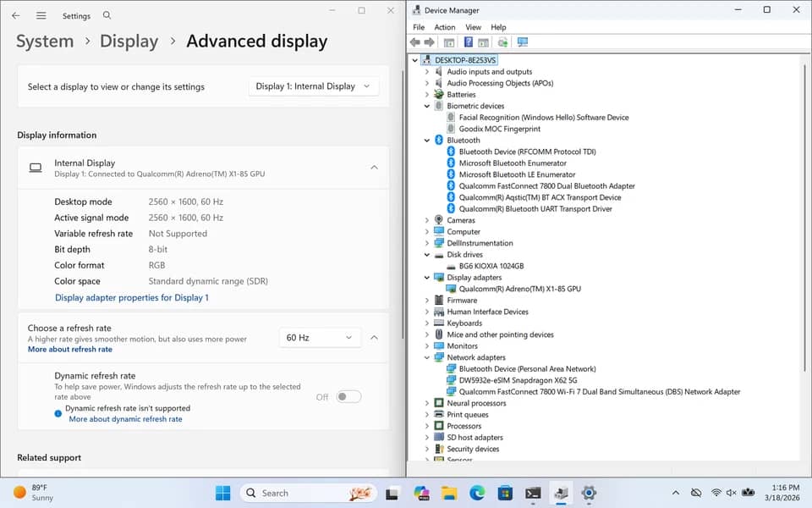This screenshot has width=812, height=508.
Task: Open Microsoft Edge from the taskbar
Action: [x=477, y=493]
